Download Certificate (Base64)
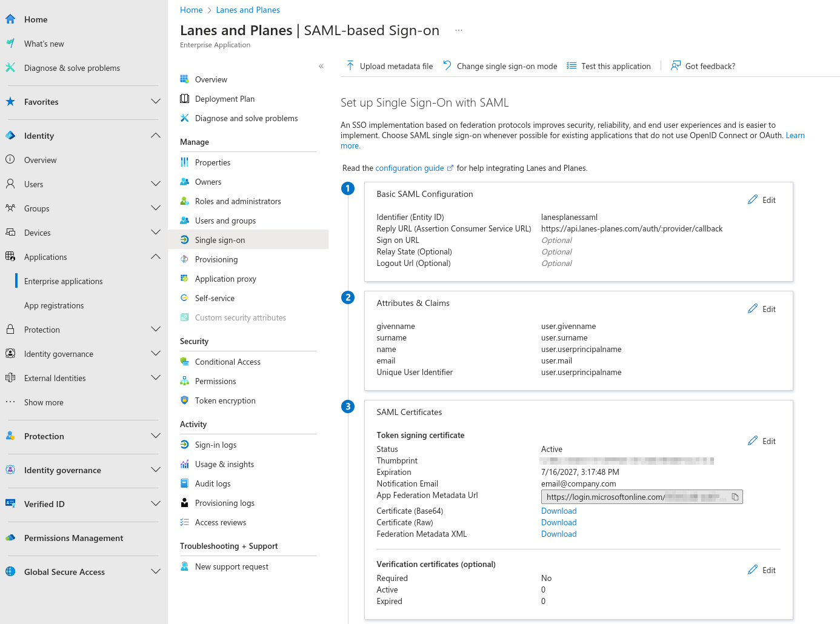Image resolution: width=840 pixels, height=624 pixels. tap(559, 511)
